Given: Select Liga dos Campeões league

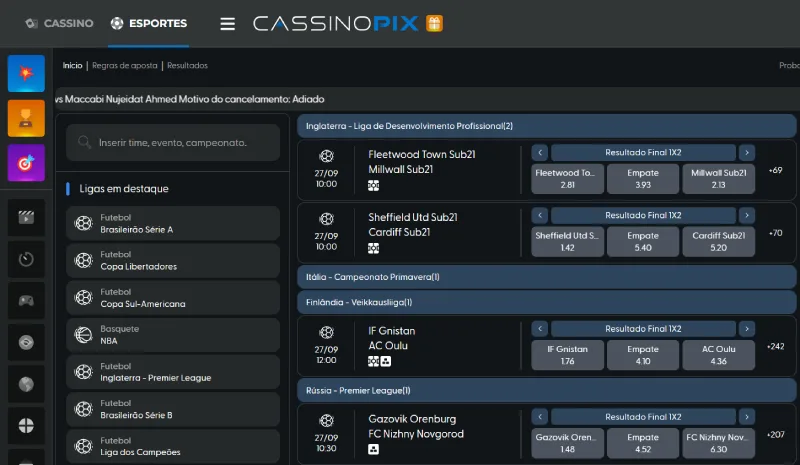Looking at the screenshot, I should 173,446.
